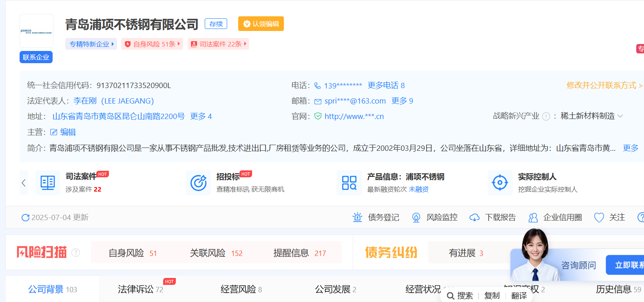Screen dimensions: 644x302
Task: Show 更多电话 8
Action: 386,85
